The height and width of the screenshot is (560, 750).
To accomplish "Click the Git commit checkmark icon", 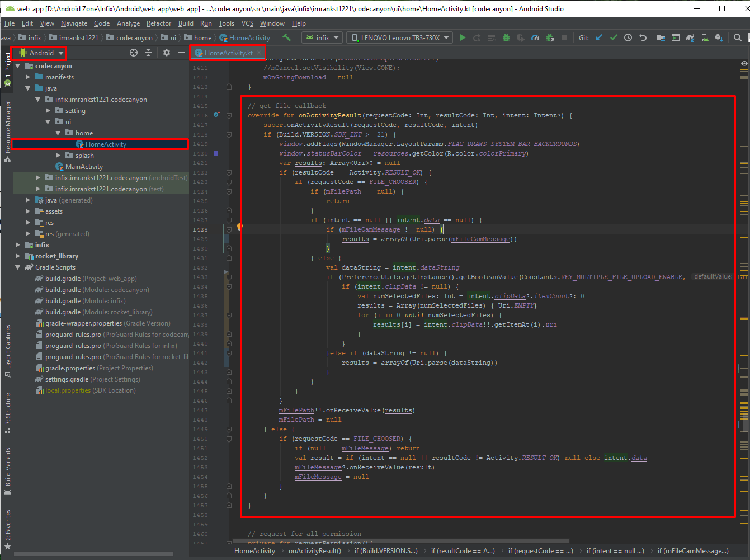I will [614, 37].
